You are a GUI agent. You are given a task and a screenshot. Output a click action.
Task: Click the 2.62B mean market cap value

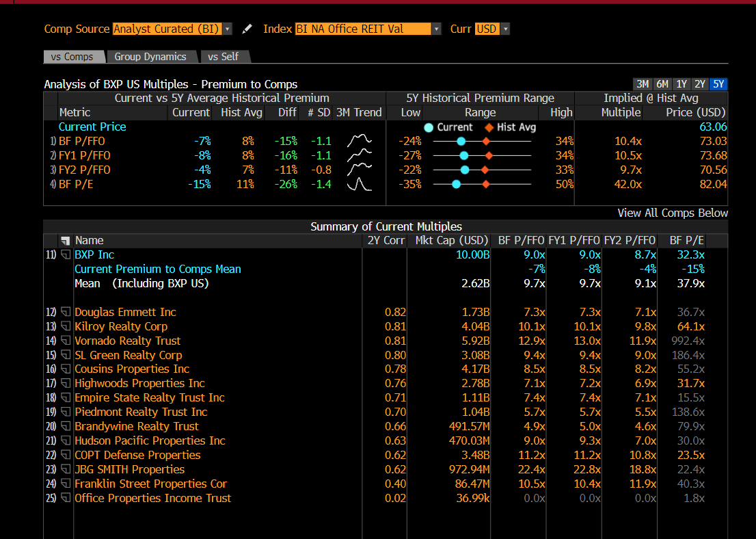pyautogui.click(x=475, y=284)
